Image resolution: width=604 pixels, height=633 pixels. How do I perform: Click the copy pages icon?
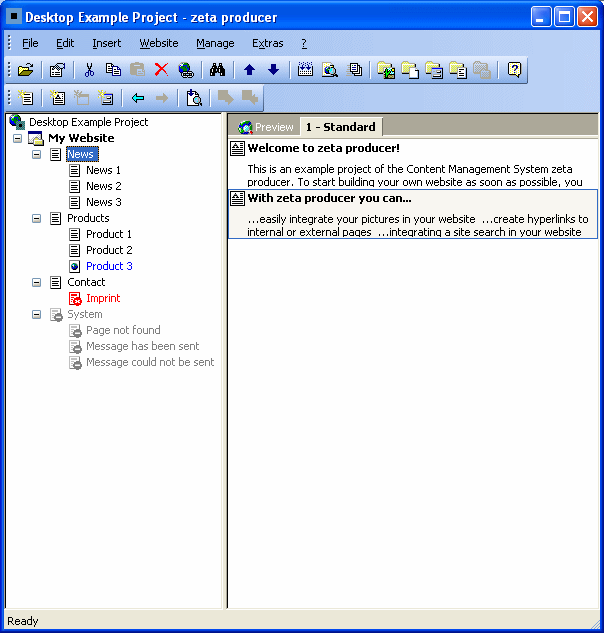point(113,70)
